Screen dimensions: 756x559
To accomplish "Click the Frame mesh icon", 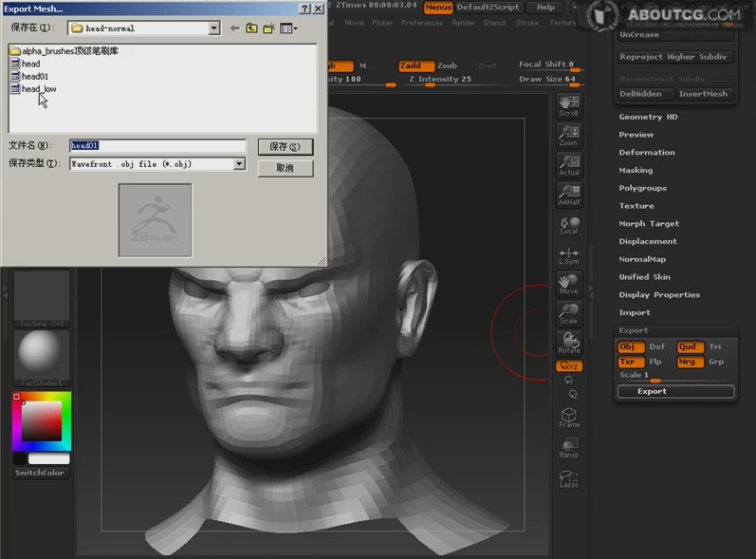I will (569, 418).
